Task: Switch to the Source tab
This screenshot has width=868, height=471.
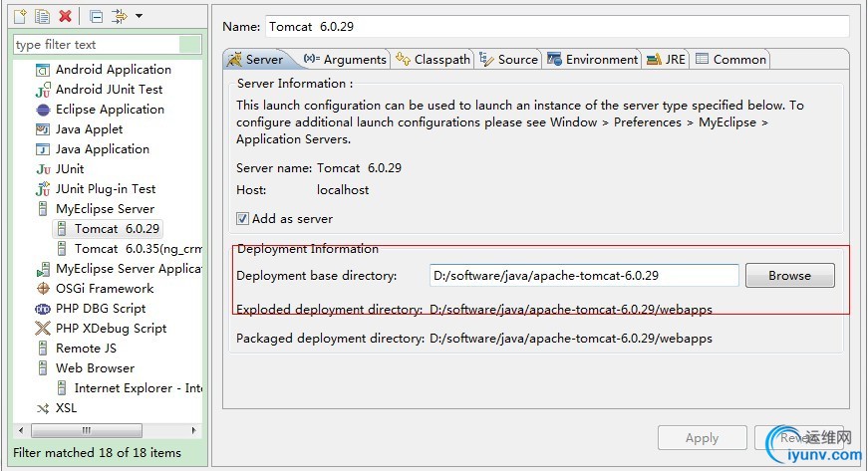Action: (x=508, y=59)
